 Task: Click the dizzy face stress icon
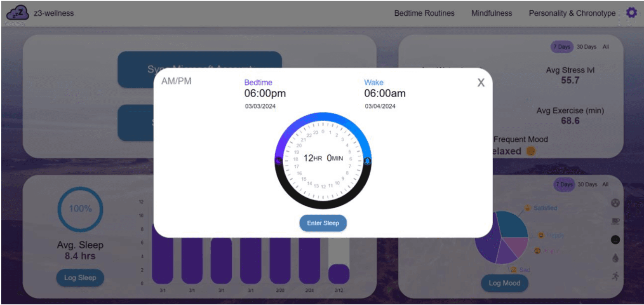click(x=615, y=202)
